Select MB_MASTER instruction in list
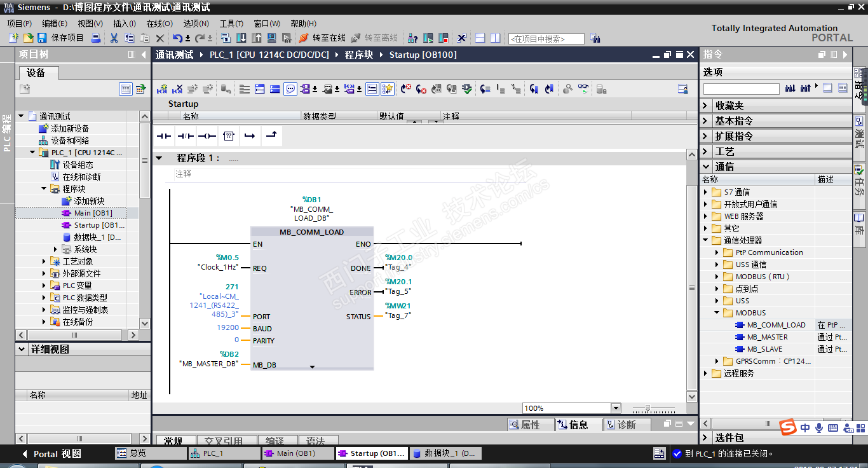Image resolution: width=868 pixels, height=468 pixels. click(x=767, y=337)
